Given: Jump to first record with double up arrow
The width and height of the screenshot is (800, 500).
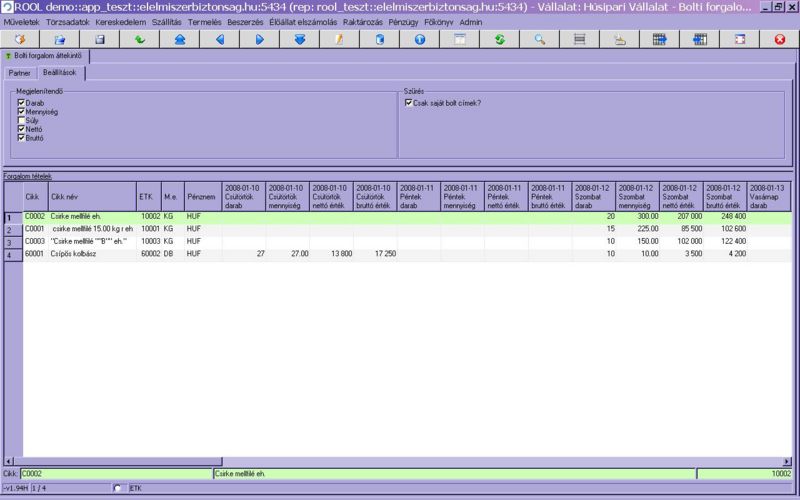Looking at the screenshot, I should 179,39.
